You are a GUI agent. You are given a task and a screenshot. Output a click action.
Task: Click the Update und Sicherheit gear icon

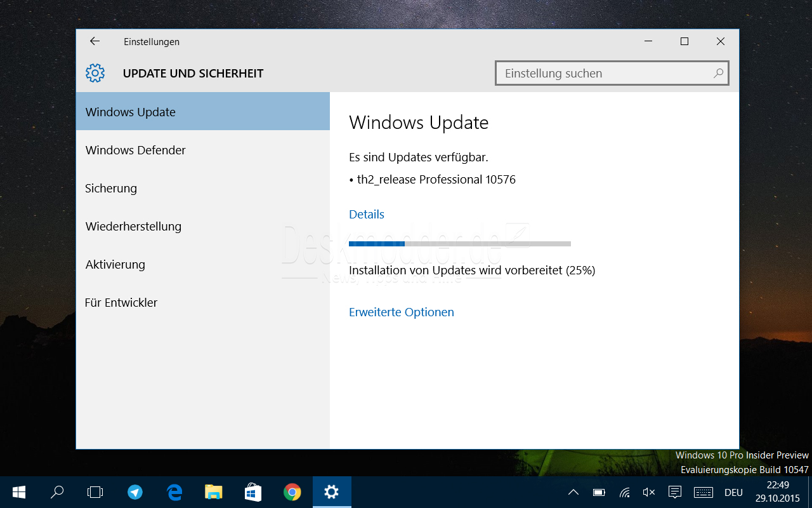click(x=95, y=73)
